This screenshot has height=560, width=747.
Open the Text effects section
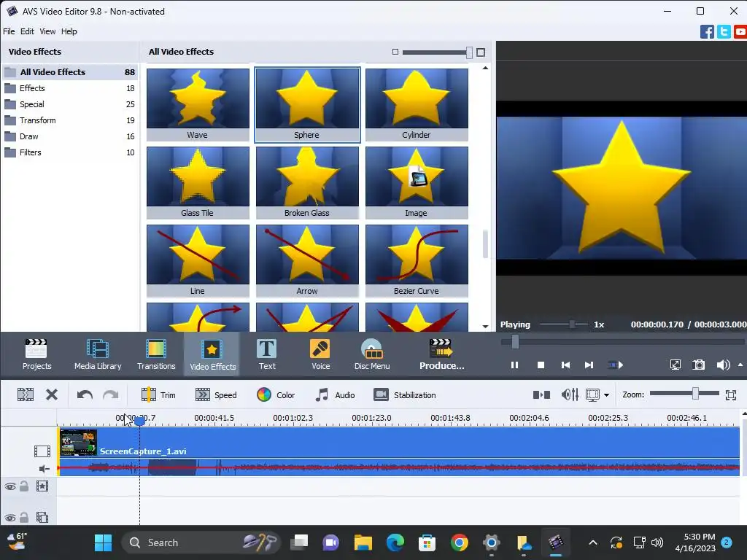tap(267, 354)
